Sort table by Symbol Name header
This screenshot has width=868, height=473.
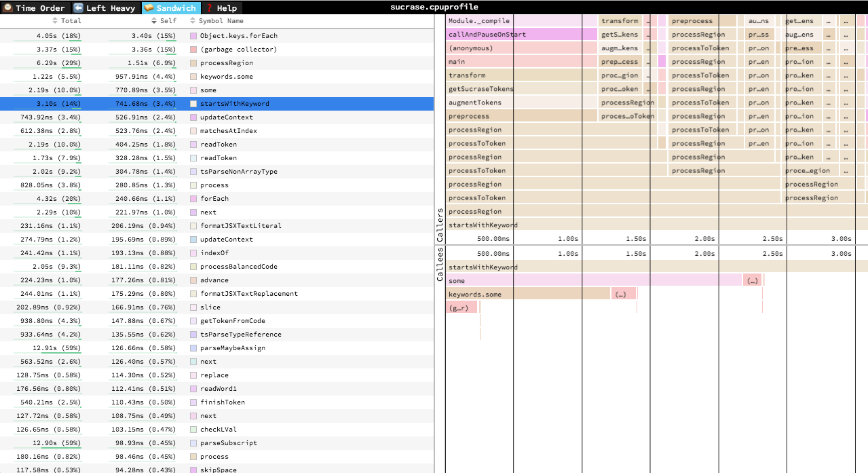click(221, 21)
